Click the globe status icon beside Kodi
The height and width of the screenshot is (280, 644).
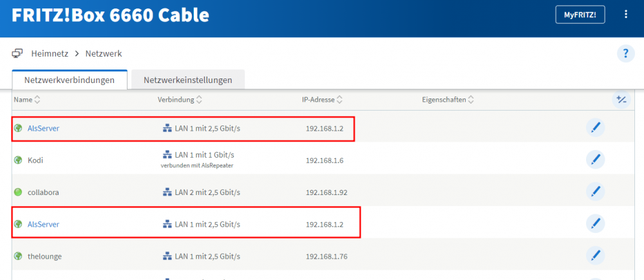(18, 160)
